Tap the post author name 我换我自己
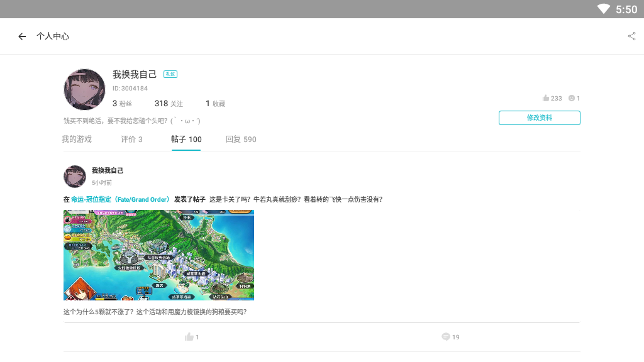This screenshot has height=362, width=644. tap(108, 171)
